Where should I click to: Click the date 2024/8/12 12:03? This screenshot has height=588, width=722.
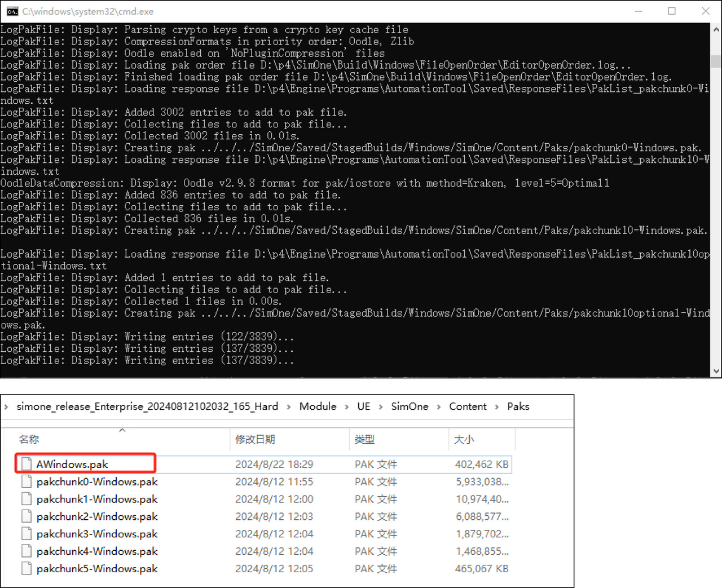point(274,516)
